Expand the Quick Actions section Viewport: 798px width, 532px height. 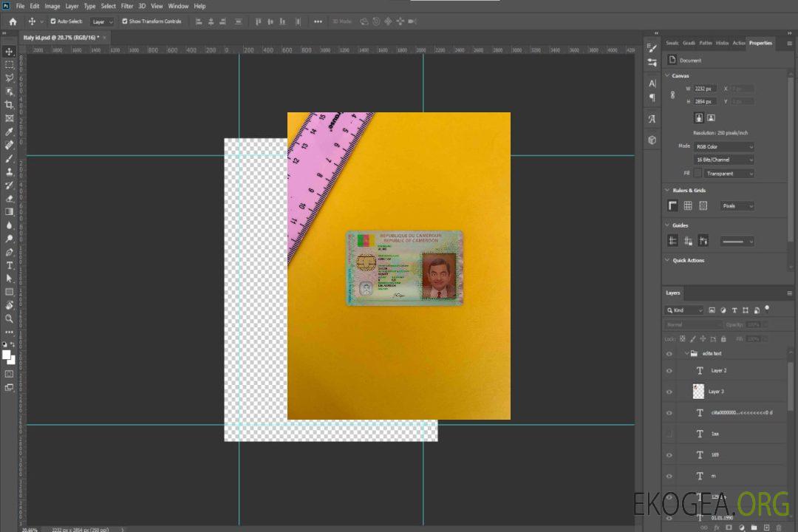click(x=668, y=260)
